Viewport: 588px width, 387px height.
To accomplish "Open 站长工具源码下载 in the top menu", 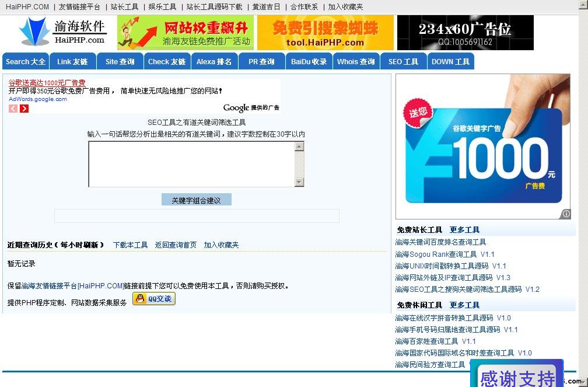I will (x=215, y=7).
